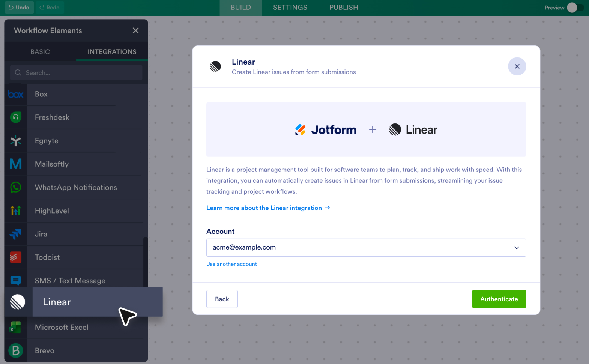This screenshot has height=364, width=589.
Task: Click the Authenticate button
Action: pos(499,299)
